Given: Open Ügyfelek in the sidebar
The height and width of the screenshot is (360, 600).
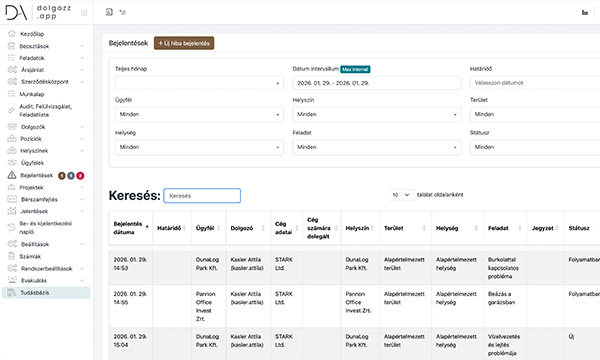Looking at the screenshot, I should [x=33, y=163].
